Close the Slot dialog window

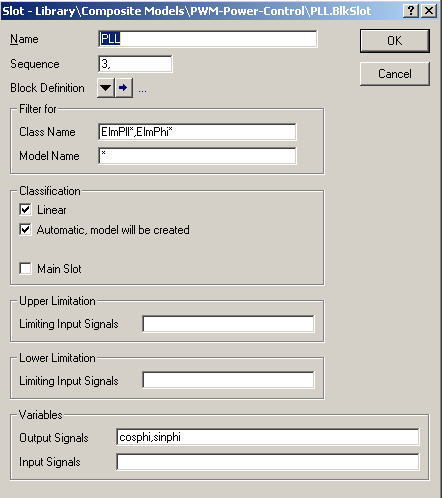[429, 11]
